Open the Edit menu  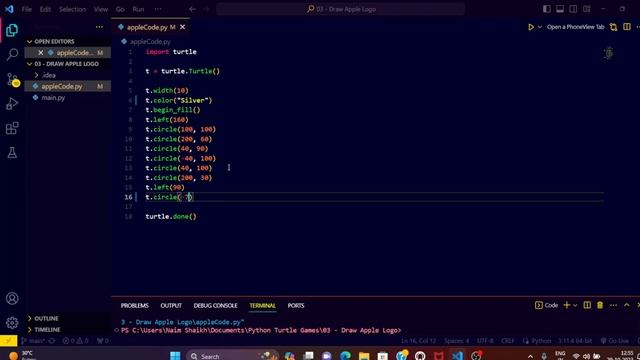(45, 9)
